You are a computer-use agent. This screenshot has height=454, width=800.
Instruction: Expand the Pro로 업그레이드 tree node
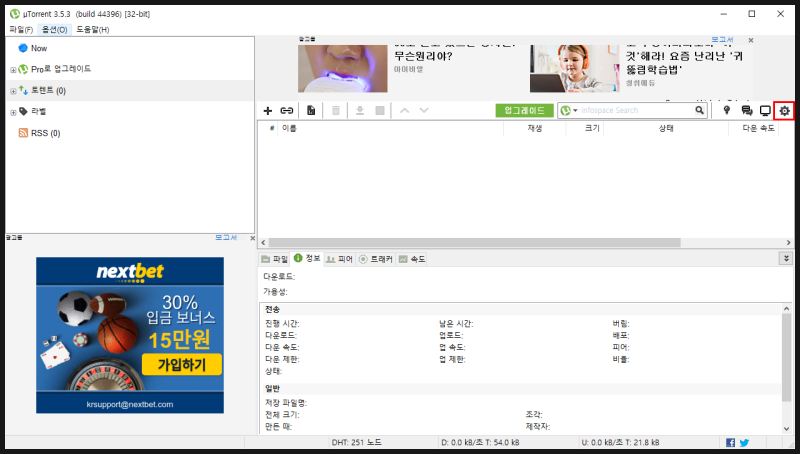pyautogui.click(x=13, y=70)
